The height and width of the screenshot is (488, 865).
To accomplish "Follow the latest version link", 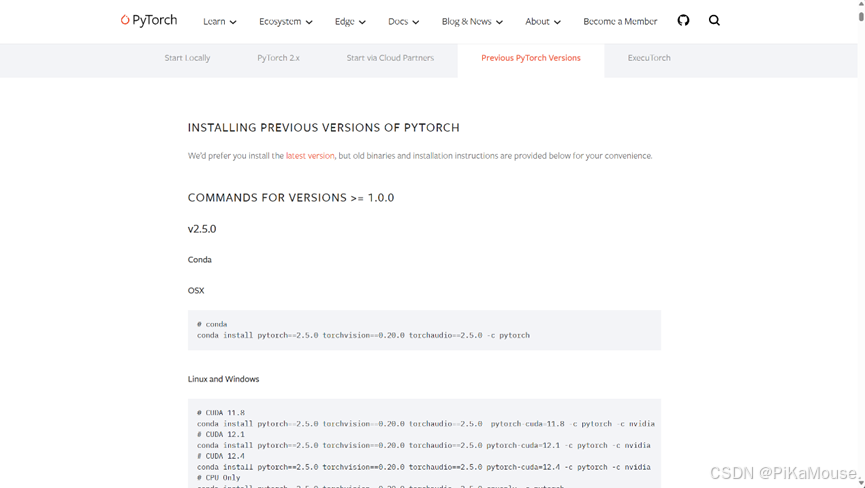I will point(310,156).
